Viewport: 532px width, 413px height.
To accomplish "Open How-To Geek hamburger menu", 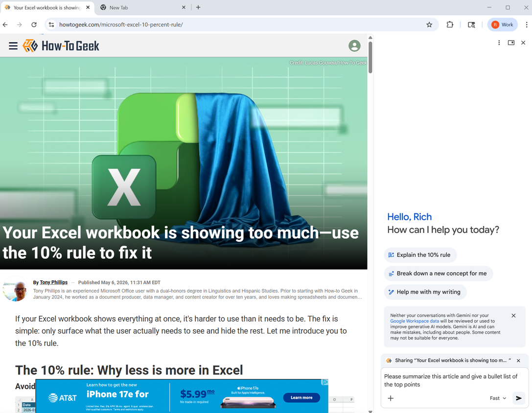I will pyautogui.click(x=13, y=46).
